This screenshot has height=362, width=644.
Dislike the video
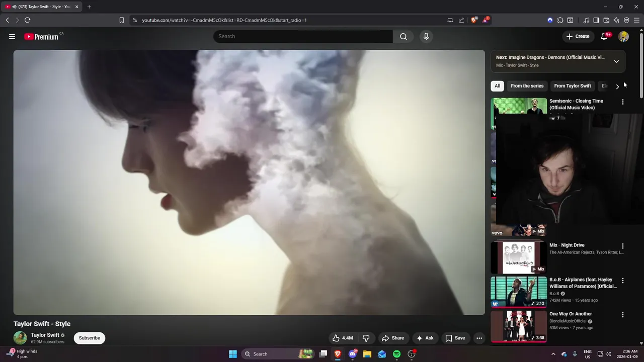pos(366,338)
